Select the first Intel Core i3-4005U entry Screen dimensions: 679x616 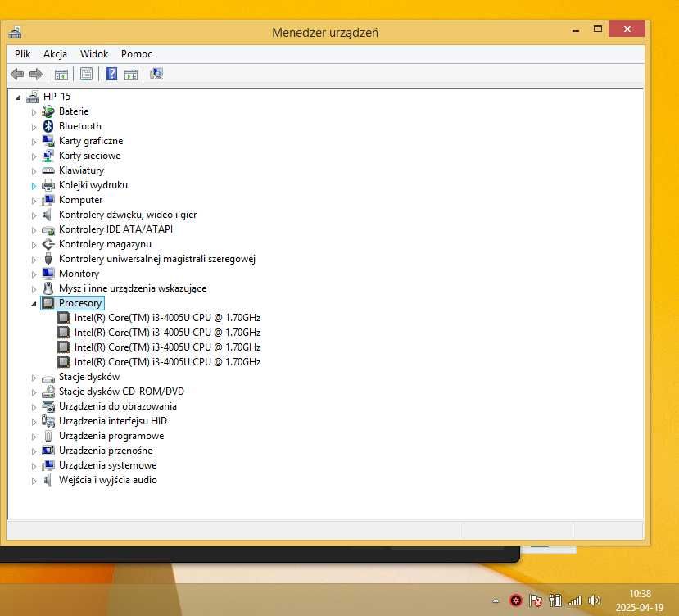click(x=167, y=318)
